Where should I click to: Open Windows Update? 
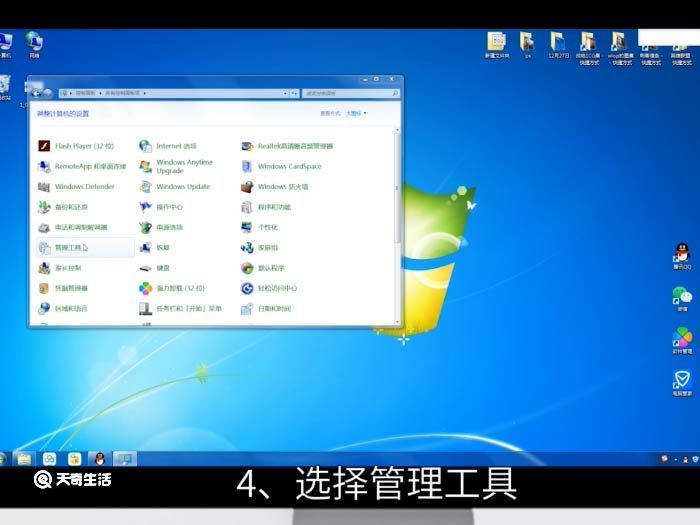(x=175, y=187)
